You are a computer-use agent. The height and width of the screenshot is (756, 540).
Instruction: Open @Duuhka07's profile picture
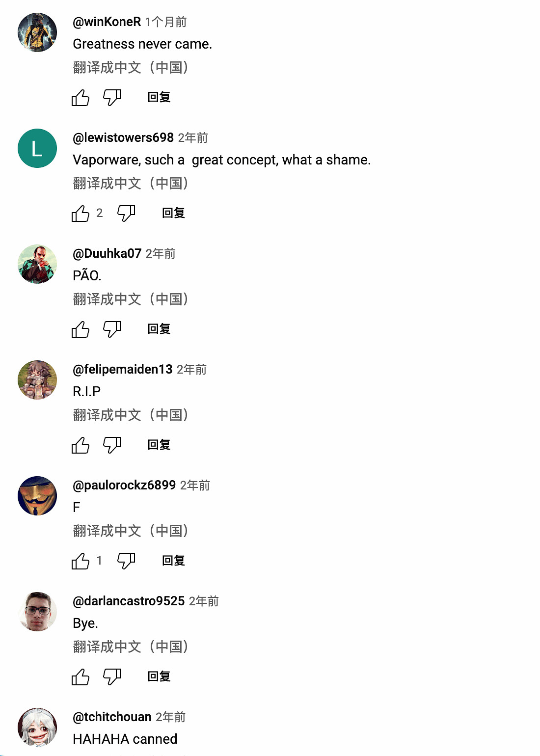coord(37,264)
